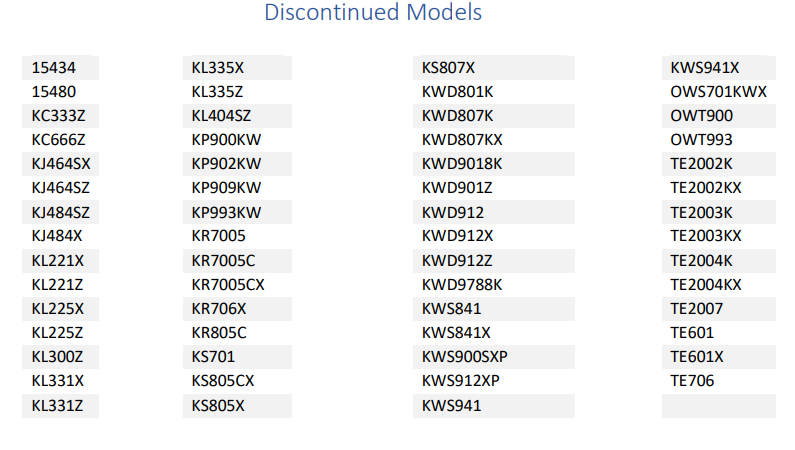Click the KWD9018K model cell
Viewport: 795px width, 450px height.
point(462,163)
